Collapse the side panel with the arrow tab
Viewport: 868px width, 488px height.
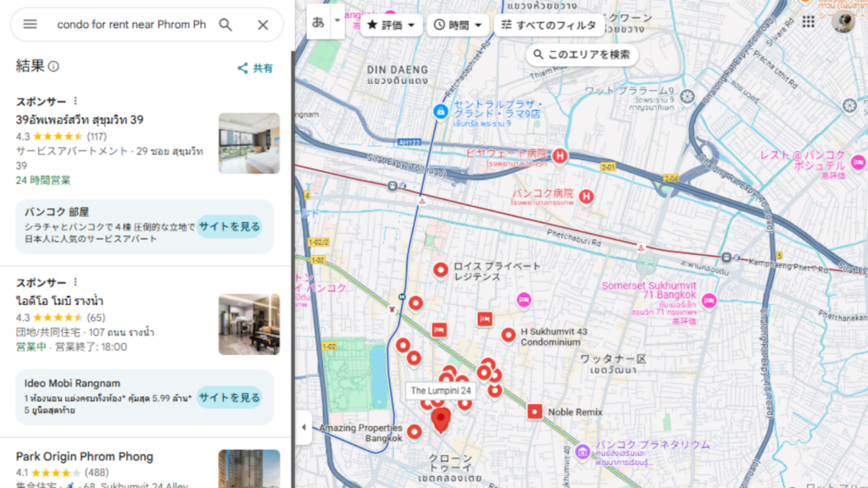point(303,427)
